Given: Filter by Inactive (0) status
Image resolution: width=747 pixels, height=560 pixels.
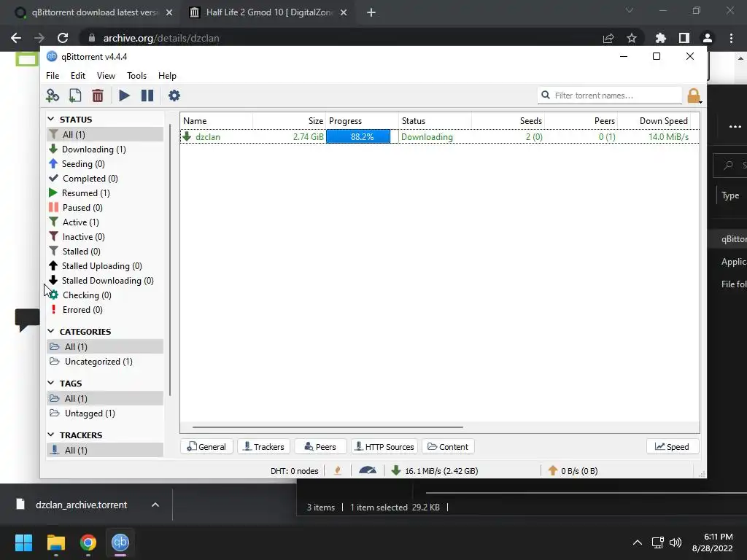Looking at the screenshot, I should click(83, 237).
